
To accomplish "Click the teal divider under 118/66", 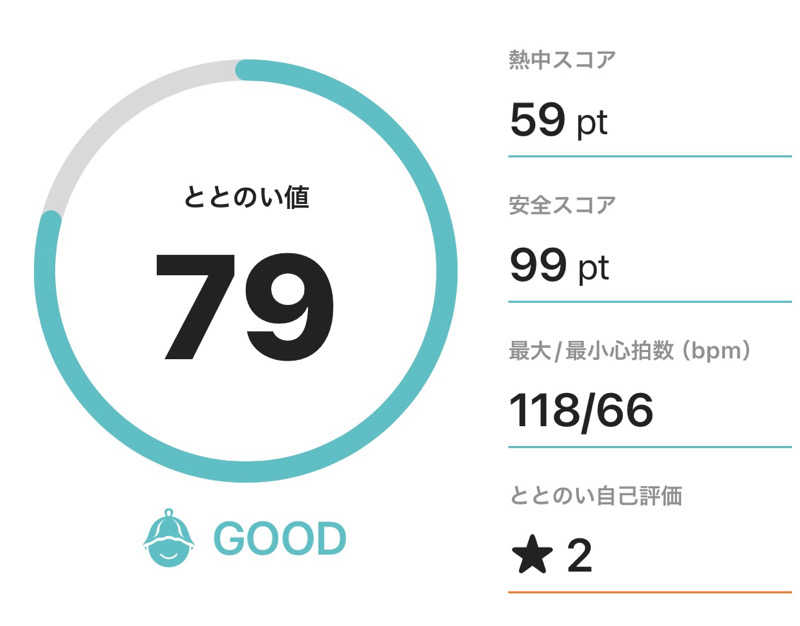I will click(649, 447).
